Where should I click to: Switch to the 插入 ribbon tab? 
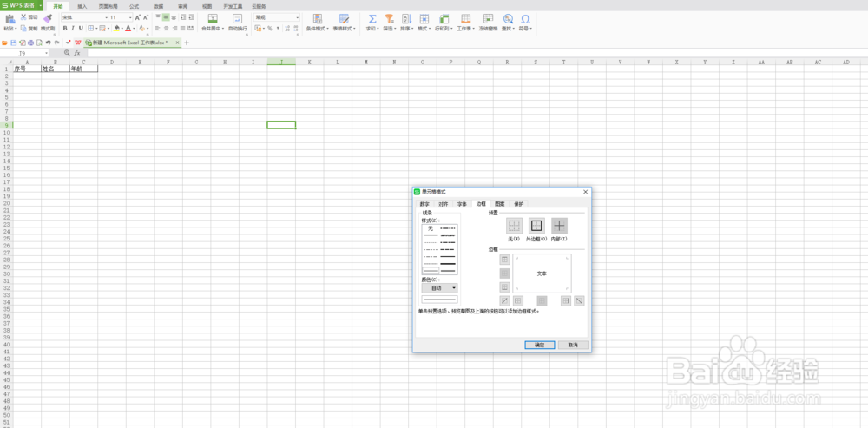(x=82, y=6)
